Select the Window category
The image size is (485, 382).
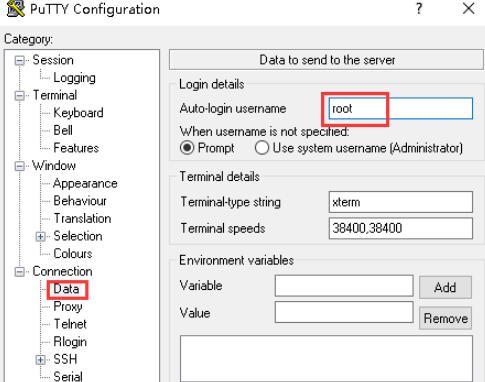(x=54, y=166)
